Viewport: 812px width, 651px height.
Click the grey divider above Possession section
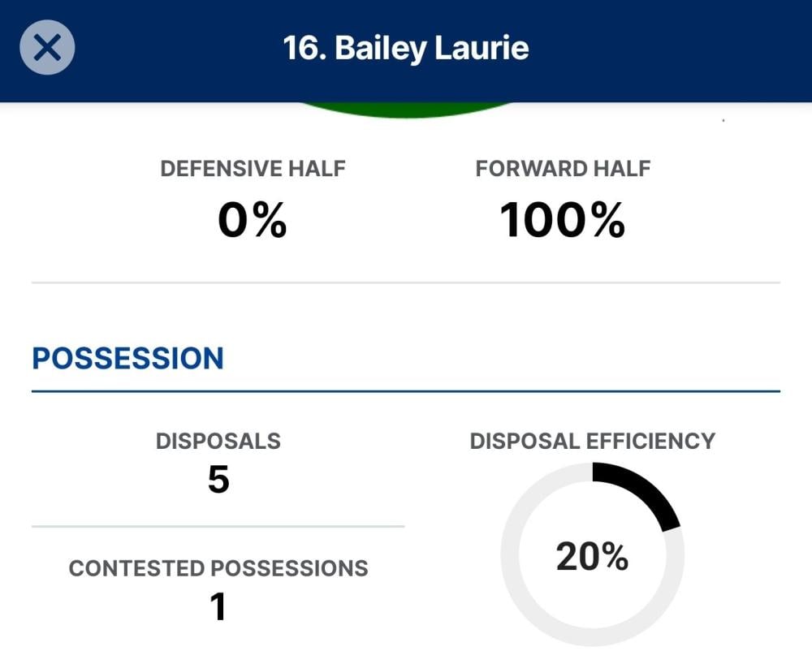406,282
